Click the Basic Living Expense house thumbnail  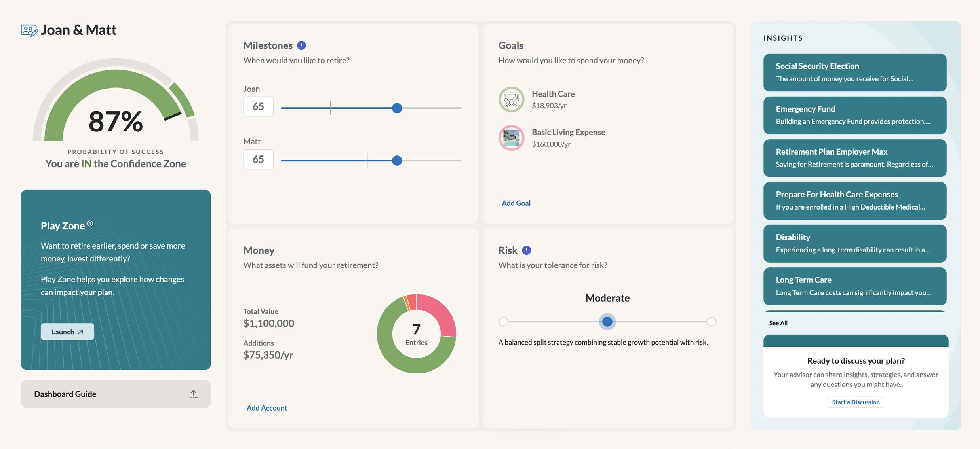pos(511,138)
